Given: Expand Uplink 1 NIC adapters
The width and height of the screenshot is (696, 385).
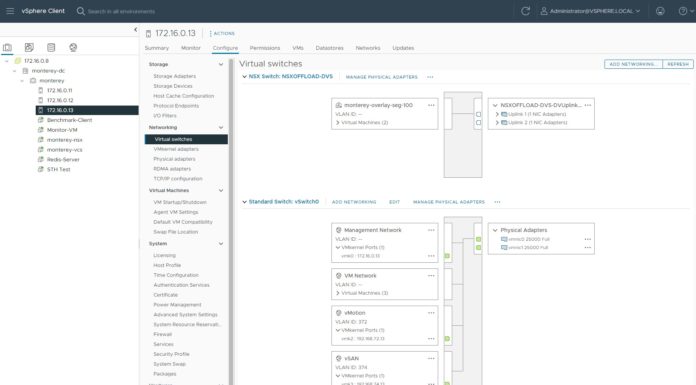Looking at the screenshot, I should click(x=497, y=114).
